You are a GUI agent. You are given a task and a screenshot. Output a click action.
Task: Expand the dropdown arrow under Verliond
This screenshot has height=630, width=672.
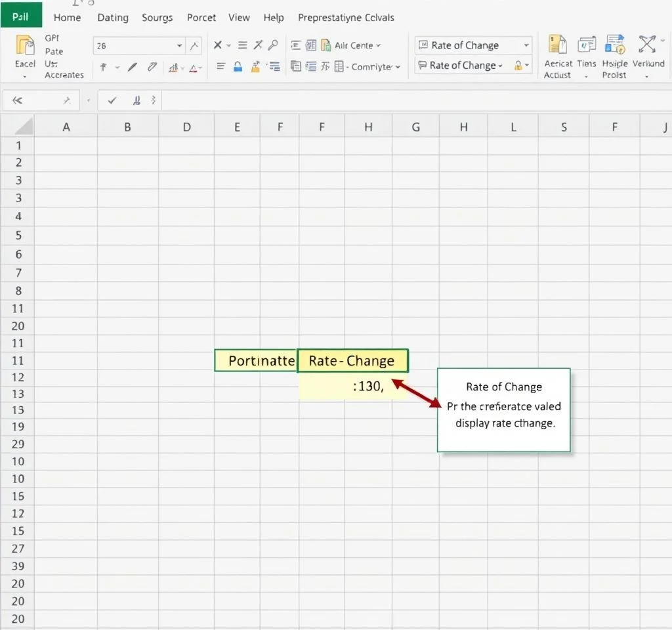(646, 77)
